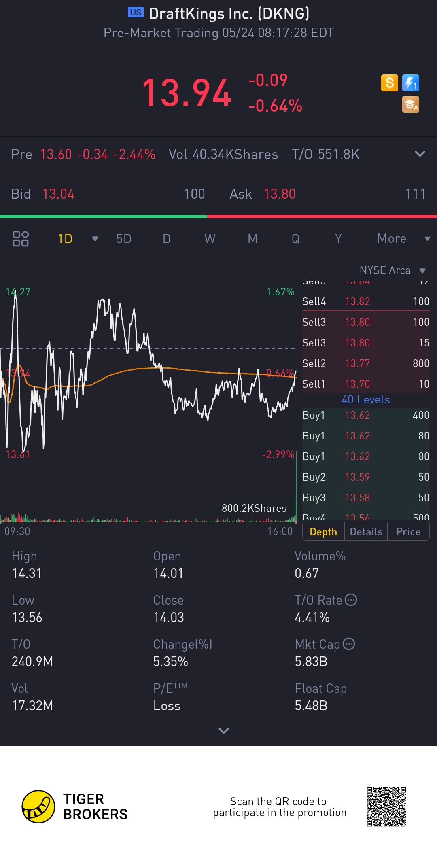Switch to the Q quarterly chart tab

pos(296,239)
